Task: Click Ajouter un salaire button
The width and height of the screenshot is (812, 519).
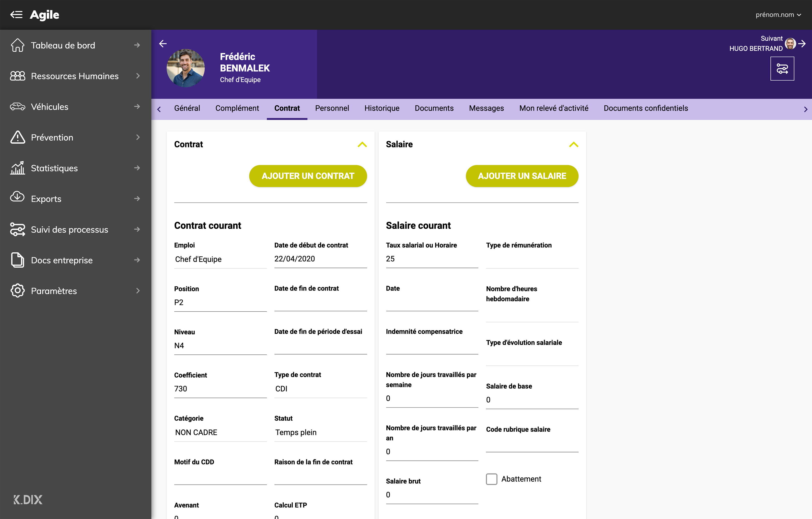Action: tap(522, 176)
